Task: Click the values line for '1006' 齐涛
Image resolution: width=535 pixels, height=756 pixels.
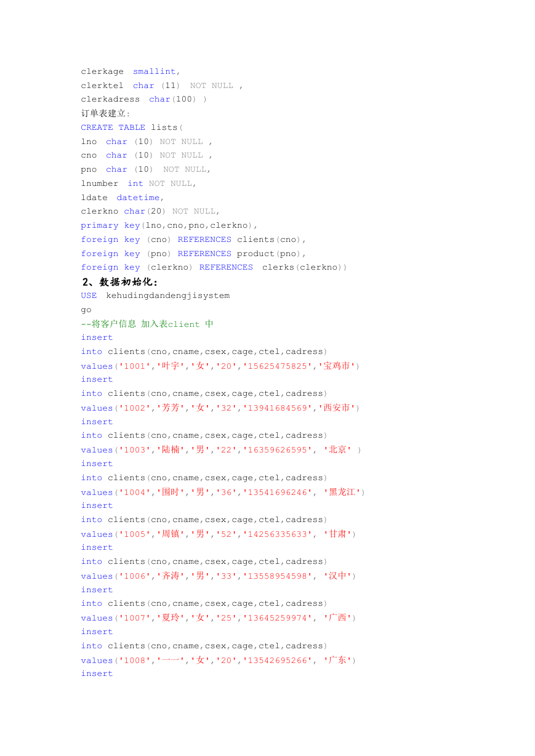Action: click(219, 576)
